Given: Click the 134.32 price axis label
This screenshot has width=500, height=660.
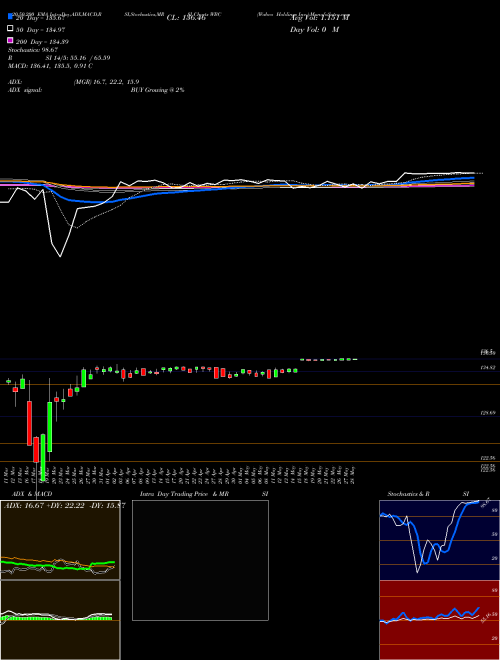Looking at the screenshot, I should pyautogui.click(x=488, y=367).
